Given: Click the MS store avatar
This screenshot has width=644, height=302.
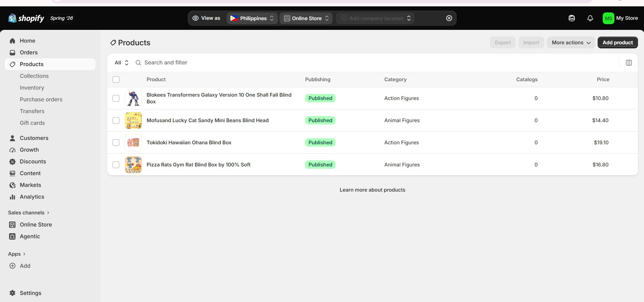Looking at the screenshot, I should pos(608,18).
